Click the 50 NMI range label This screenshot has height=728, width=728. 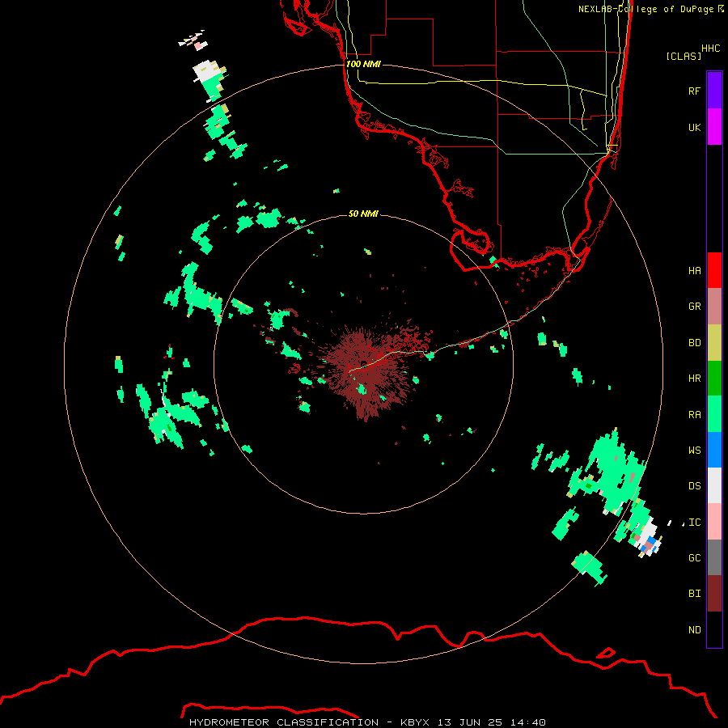pyautogui.click(x=363, y=214)
